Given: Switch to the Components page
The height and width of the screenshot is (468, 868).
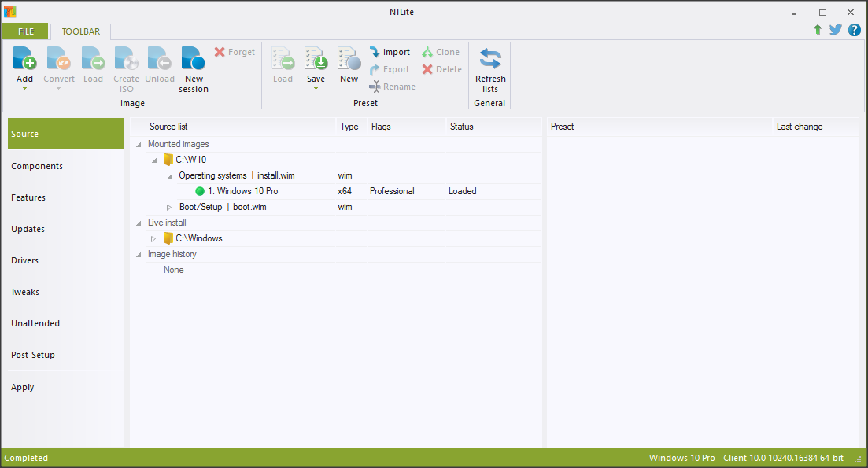Looking at the screenshot, I should pyautogui.click(x=37, y=166).
